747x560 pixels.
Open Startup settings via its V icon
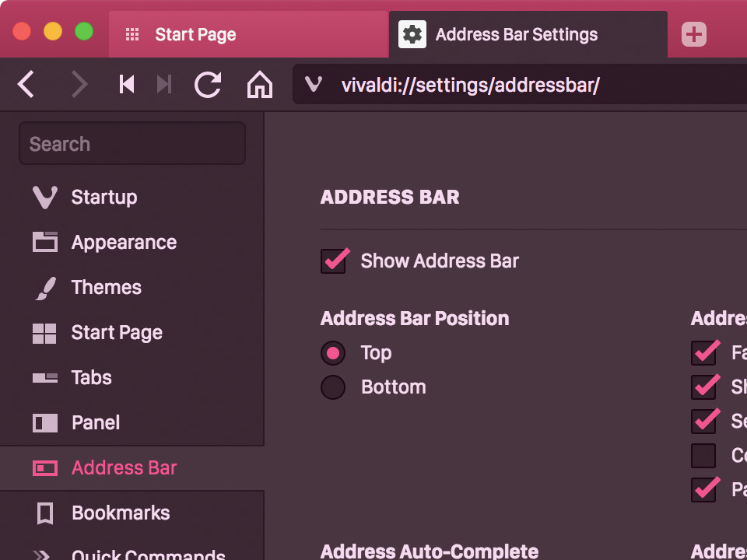45,197
